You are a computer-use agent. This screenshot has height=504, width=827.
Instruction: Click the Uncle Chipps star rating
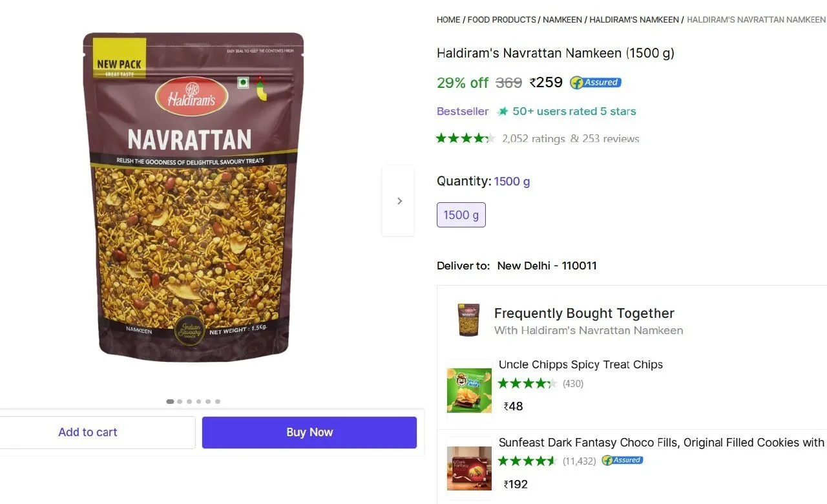[x=527, y=383]
